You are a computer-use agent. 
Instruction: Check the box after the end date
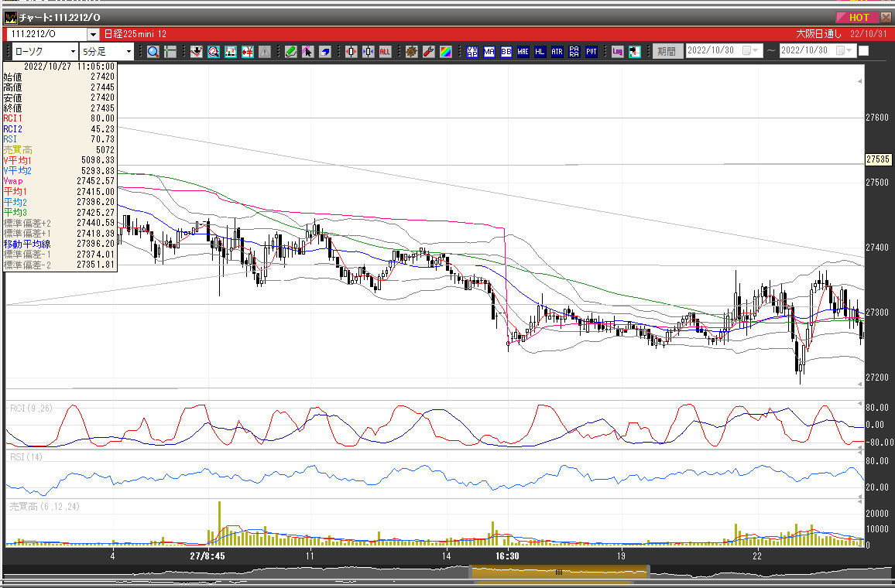click(863, 51)
